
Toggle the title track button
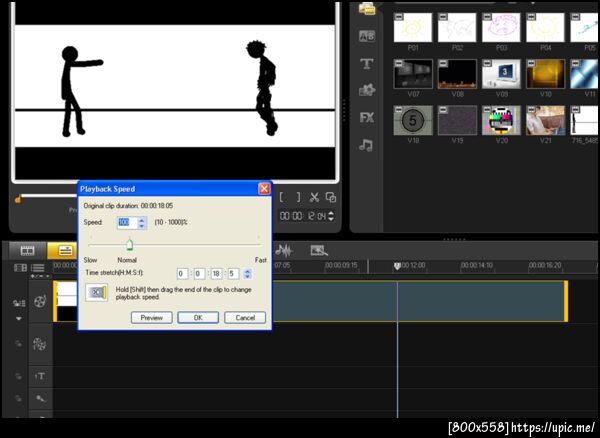(x=41, y=375)
